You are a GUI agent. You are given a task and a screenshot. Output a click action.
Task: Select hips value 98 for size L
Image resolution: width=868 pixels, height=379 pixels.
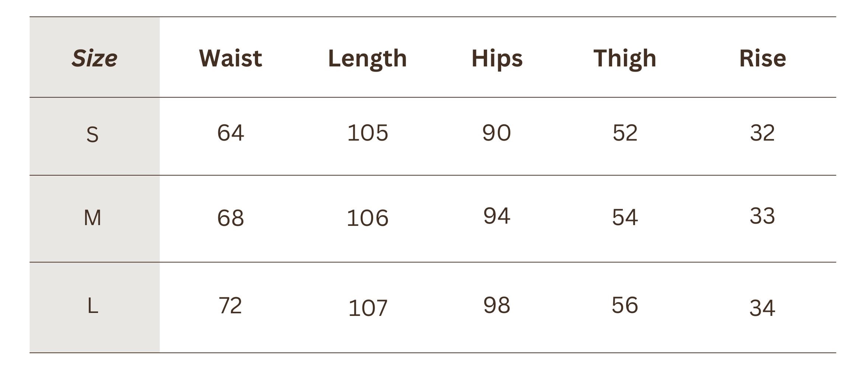pos(497,305)
